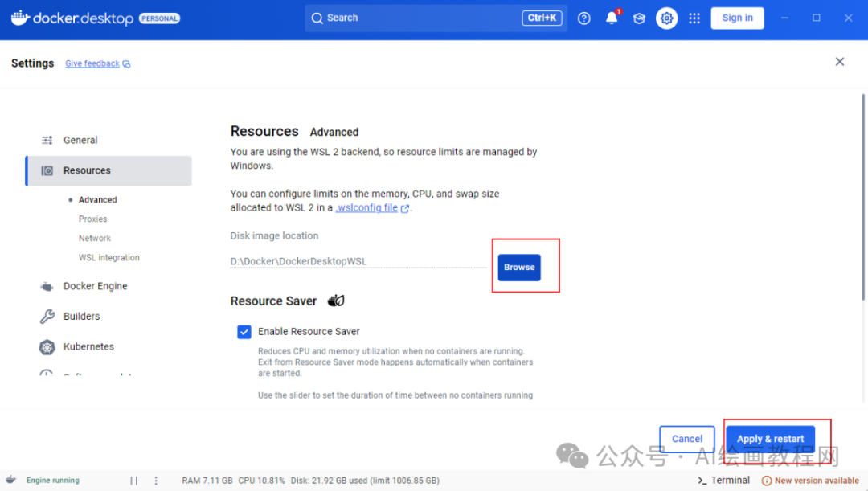Uncheck Enable Resource Saver checkbox
Viewport: 868px width, 491px height.
(244, 332)
